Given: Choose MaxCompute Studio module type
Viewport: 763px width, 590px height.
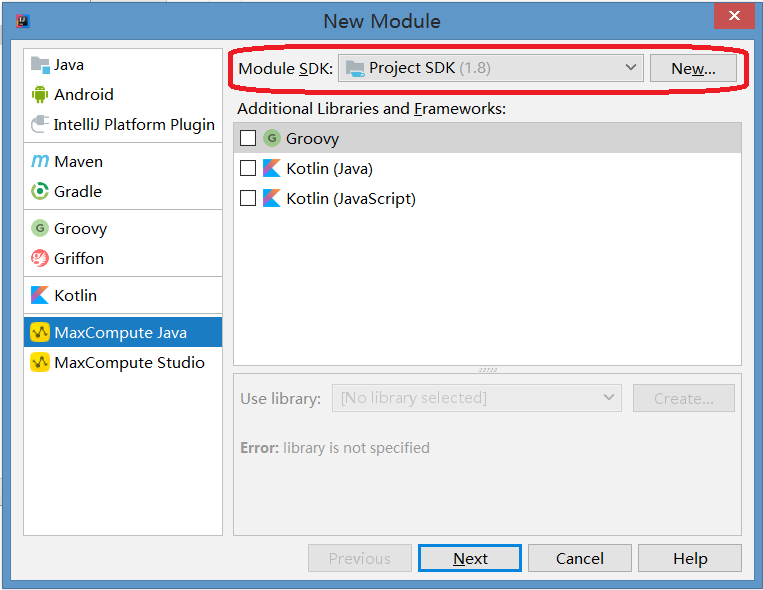Looking at the screenshot, I should [123, 362].
